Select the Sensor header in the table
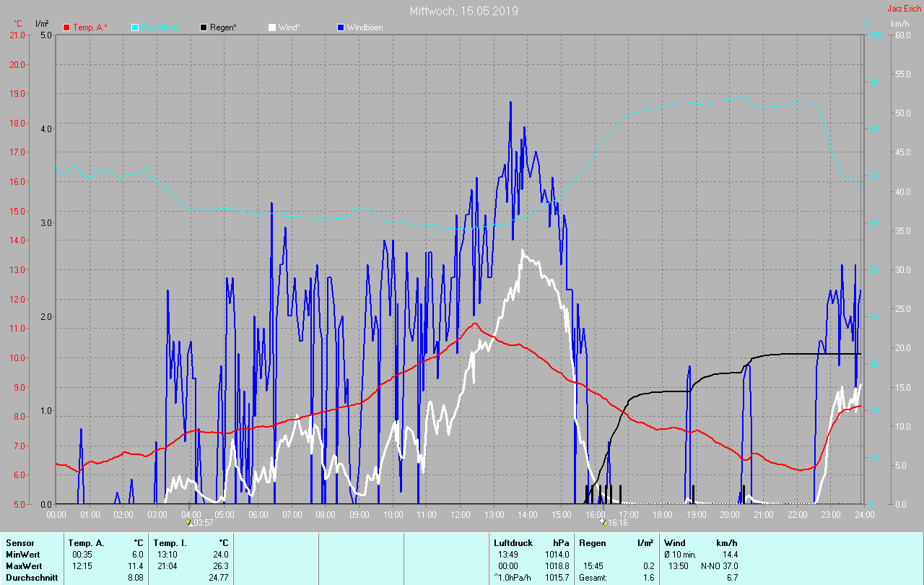The image size is (924, 585). point(19,542)
